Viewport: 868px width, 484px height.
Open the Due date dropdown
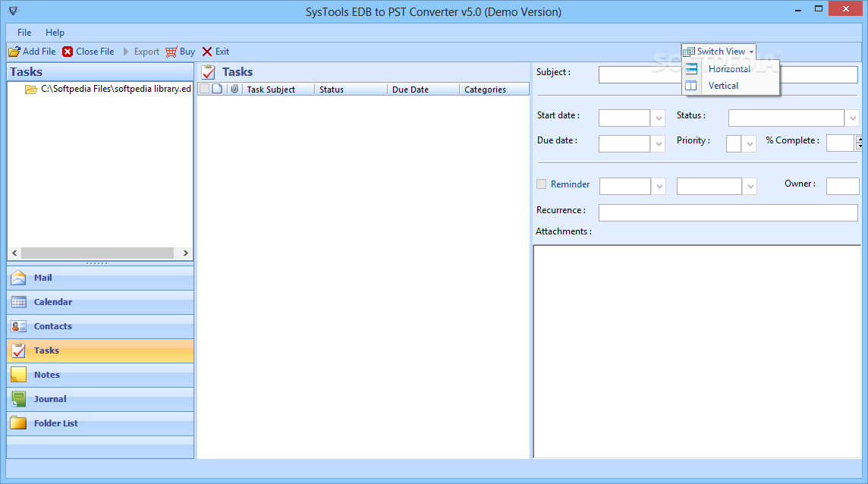pos(658,144)
